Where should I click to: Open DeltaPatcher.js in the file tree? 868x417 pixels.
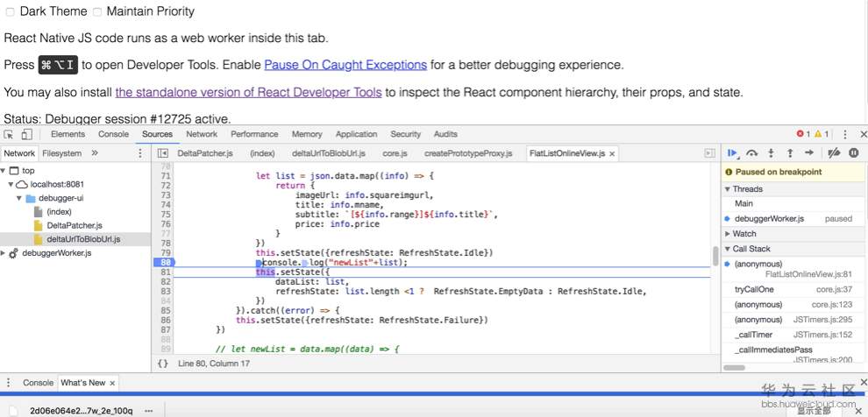[75, 226]
